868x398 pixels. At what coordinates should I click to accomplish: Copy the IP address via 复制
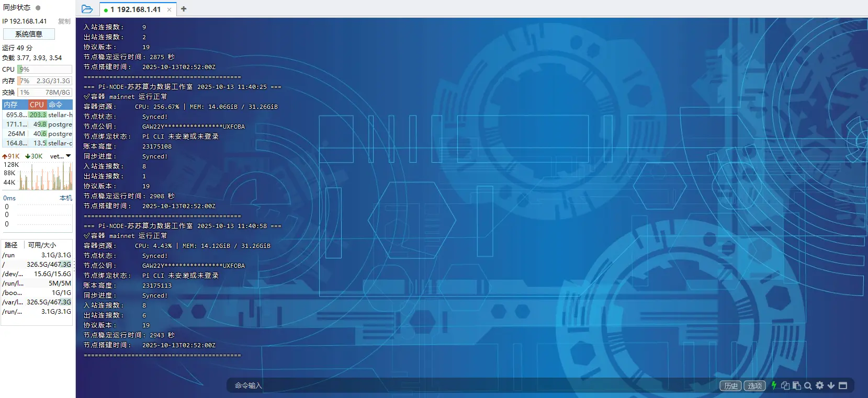tap(64, 21)
